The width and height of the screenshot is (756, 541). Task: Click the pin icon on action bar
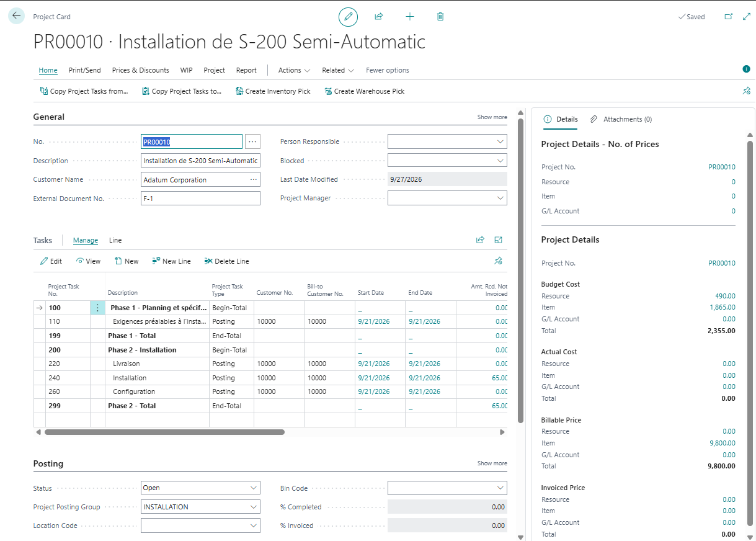[746, 91]
